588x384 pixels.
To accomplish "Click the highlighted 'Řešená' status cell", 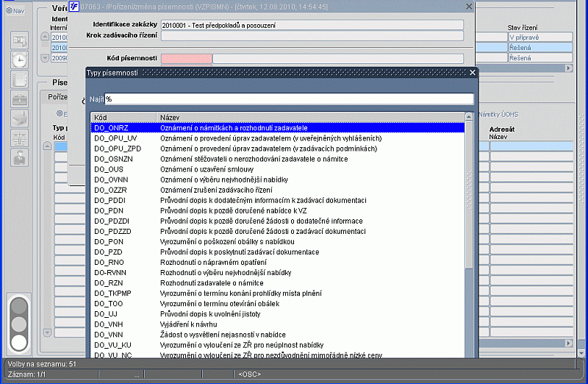I will click(x=540, y=47).
